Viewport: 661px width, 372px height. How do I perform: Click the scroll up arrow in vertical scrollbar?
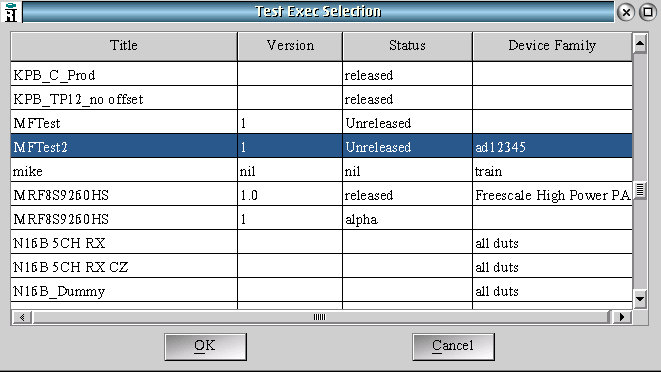[x=640, y=43]
